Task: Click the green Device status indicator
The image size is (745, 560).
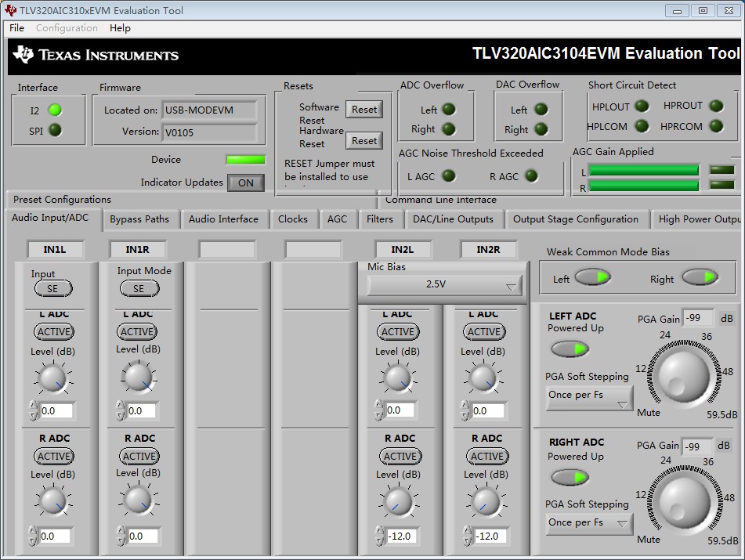Action: pos(246,160)
